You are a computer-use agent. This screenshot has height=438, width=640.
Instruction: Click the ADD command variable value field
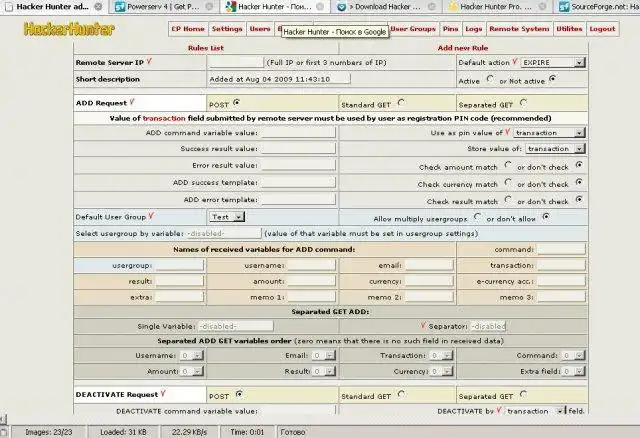pyautogui.click(x=298, y=132)
